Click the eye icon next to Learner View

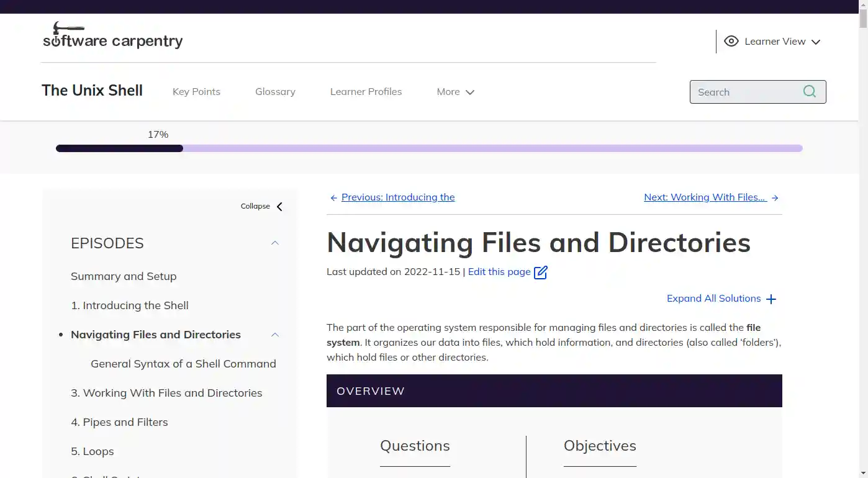pos(733,41)
